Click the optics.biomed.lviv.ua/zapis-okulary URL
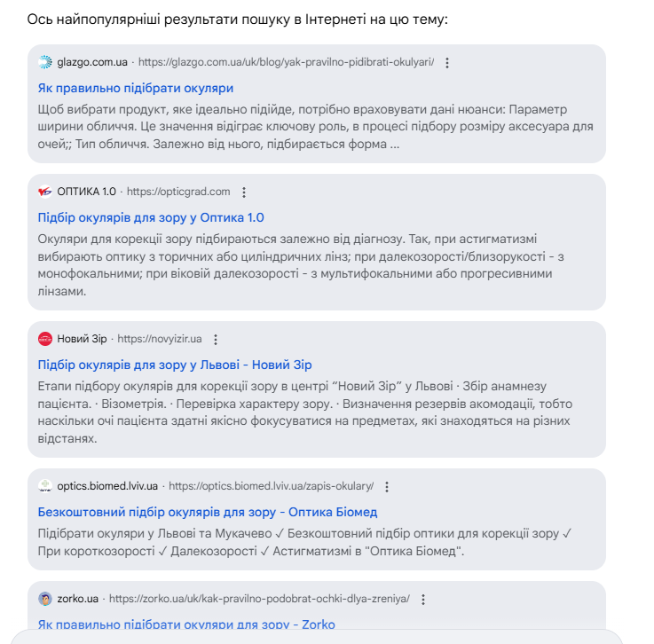Viewport: 654px width, 644px height. (x=272, y=486)
